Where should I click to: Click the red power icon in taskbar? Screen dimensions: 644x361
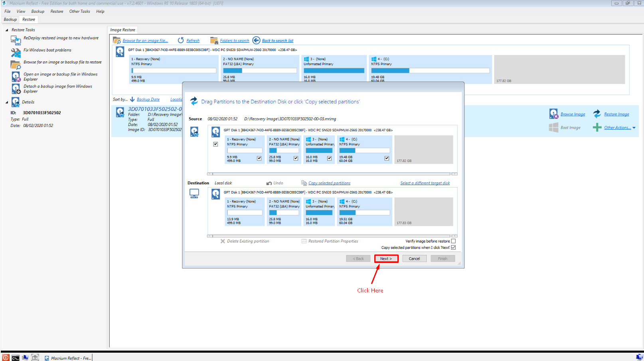(6, 358)
